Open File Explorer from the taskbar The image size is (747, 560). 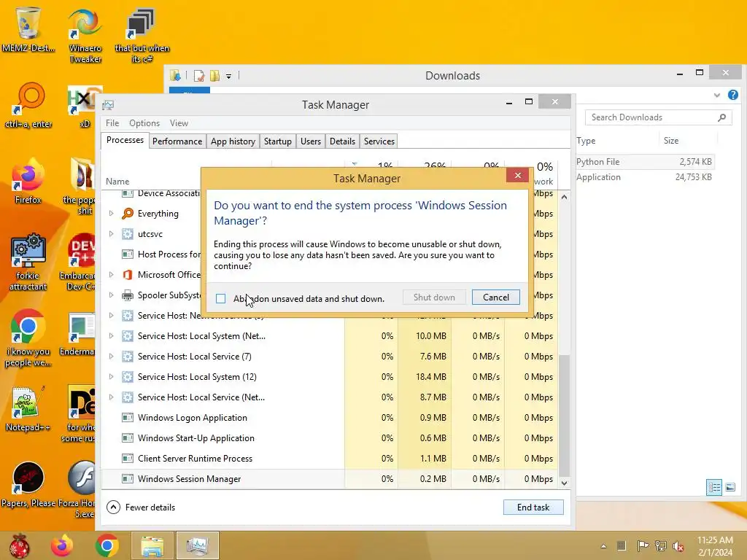pos(152,545)
